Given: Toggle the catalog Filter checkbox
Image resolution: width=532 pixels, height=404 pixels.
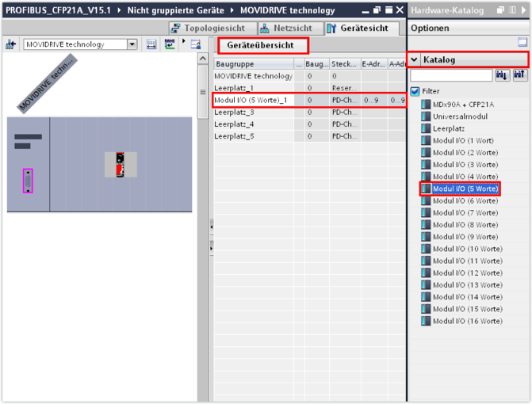Looking at the screenshot, I should tap(415, 91).
